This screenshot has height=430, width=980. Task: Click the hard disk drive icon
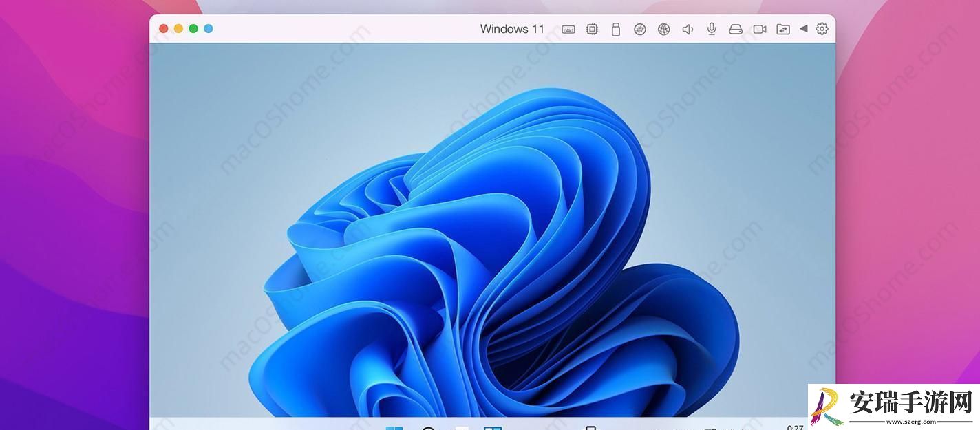[736, 29]
